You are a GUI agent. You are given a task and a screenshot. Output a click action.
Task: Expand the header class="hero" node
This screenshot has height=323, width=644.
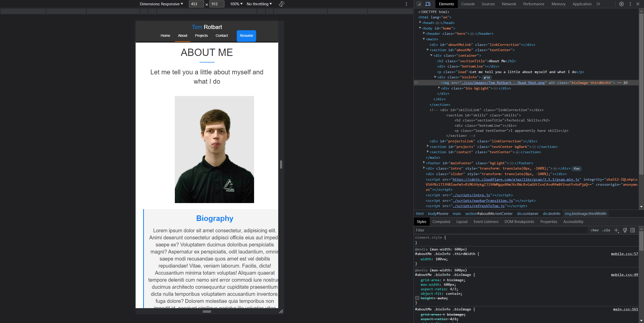click(x=424, y=33)
